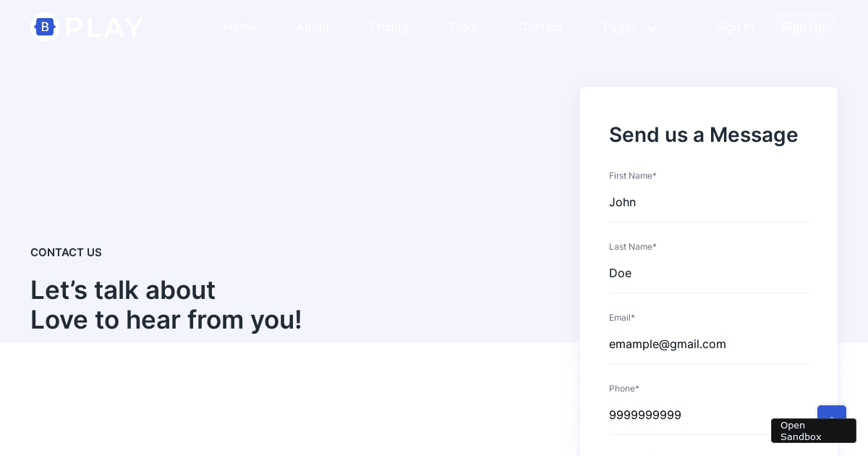Viewport: 868px width, 456px height.
Task: Open the About nav link
Action: 313,28
